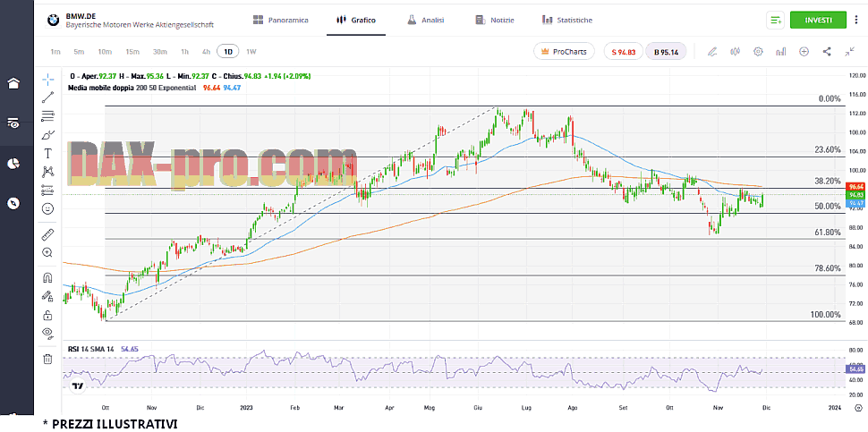
Task: Select the ruler measure tool
Action: coord(48,234)
